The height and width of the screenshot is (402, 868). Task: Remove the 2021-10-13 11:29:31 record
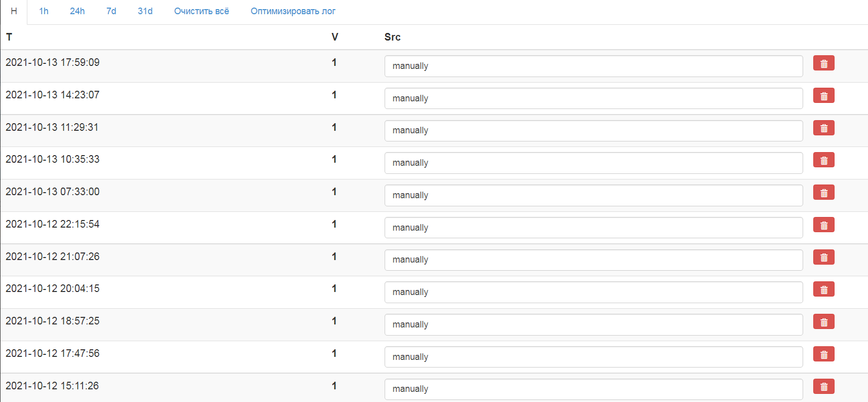pos(823,128)
